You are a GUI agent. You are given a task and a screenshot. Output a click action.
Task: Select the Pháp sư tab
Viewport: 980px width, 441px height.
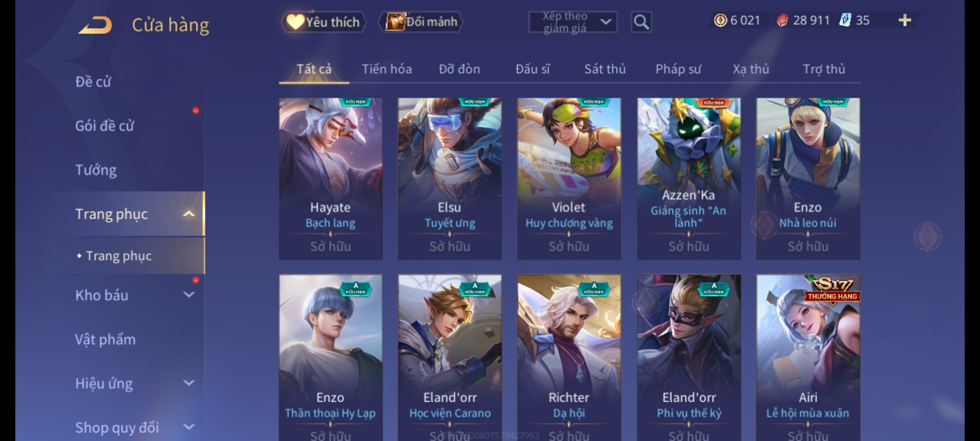(678, 69)
